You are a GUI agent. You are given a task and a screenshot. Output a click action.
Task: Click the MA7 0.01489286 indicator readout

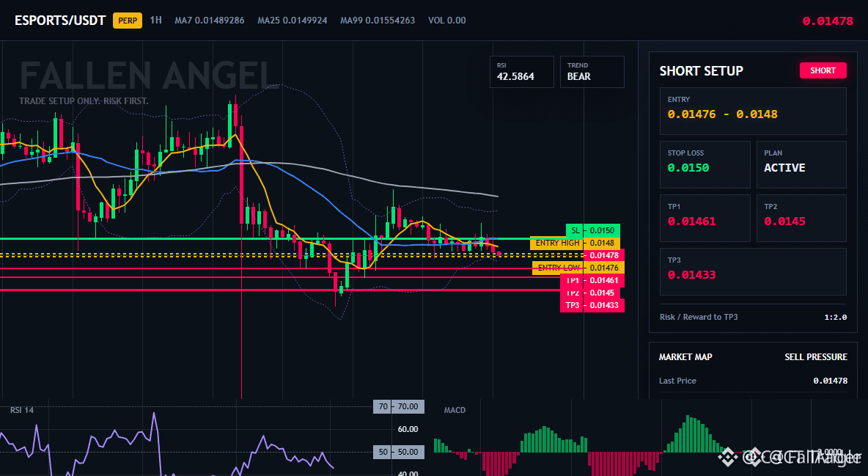click(x=209, y=21)
